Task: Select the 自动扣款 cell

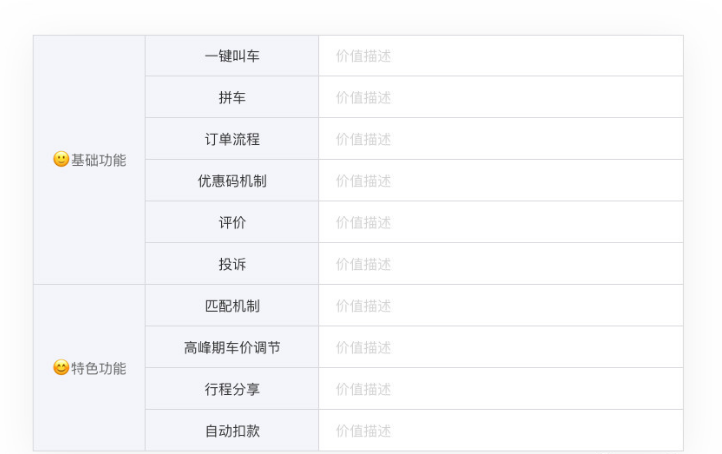Action: 232,431
